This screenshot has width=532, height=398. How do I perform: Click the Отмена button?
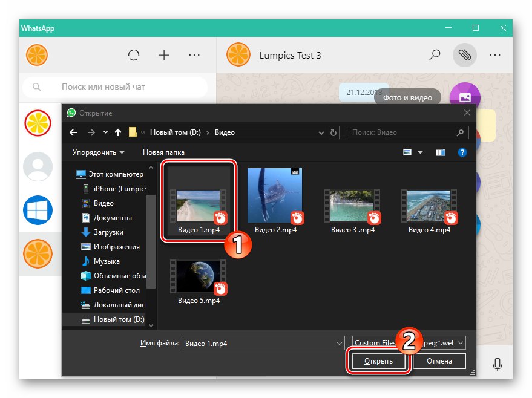(439, 361)
